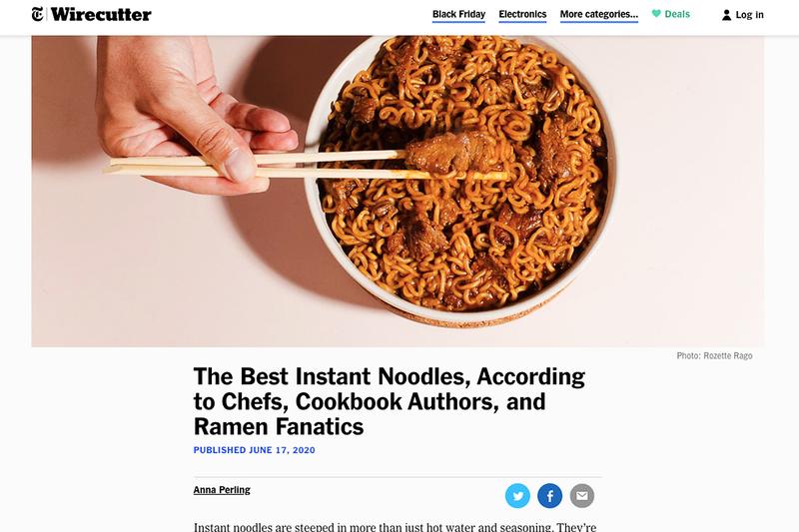Click the article headline title
The image size is (799, 532).
[x=390, y=401]
